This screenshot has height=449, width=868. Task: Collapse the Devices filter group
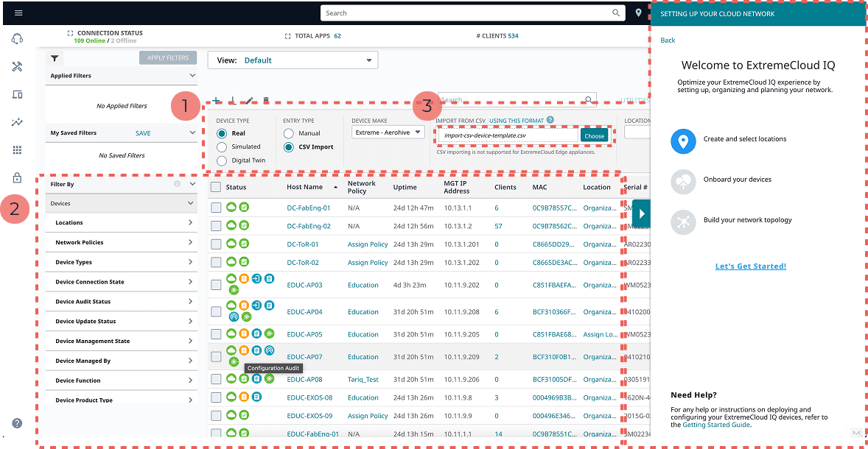tap(190, 203)
